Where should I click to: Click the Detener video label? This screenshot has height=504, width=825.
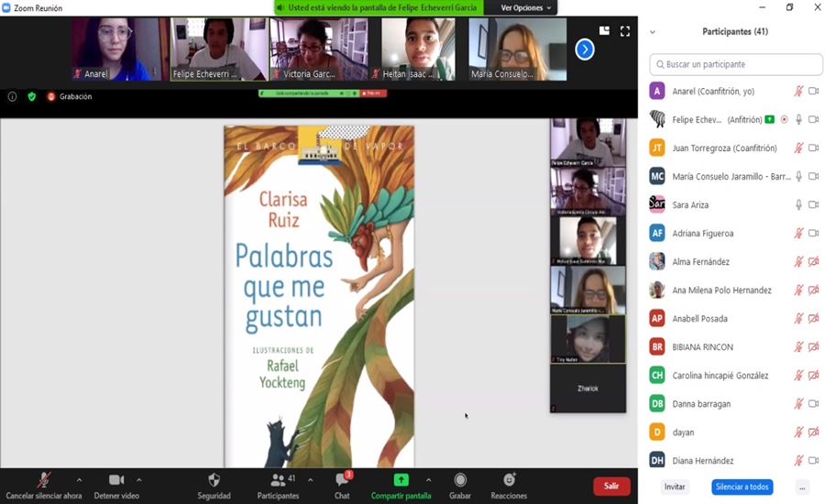[116, 496]
